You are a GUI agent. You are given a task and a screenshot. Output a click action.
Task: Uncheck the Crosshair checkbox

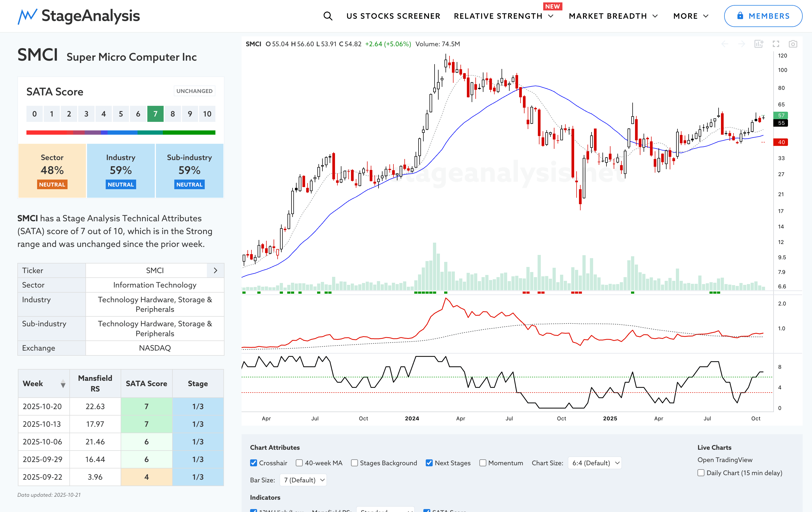[254, 463]
